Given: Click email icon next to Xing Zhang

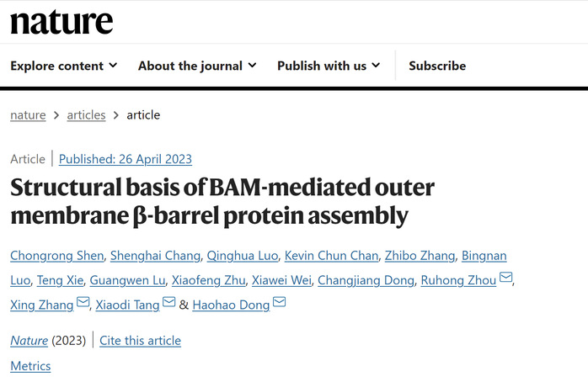Looking at the screenshot, I should (83, 301).
